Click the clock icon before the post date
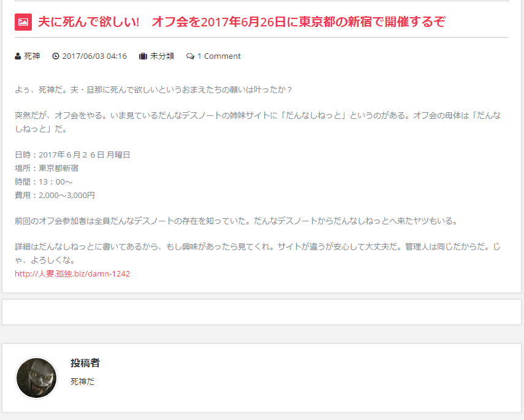 pyautogui.click(x=56, y=56)
